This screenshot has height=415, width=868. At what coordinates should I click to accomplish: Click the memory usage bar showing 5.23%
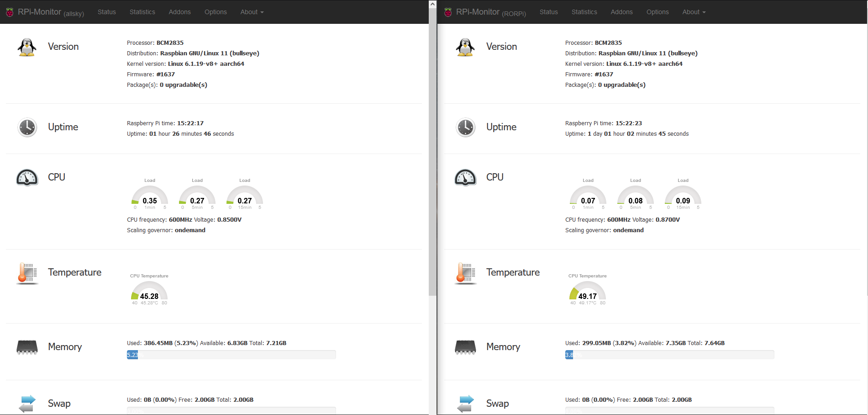(x=231, y=355)
